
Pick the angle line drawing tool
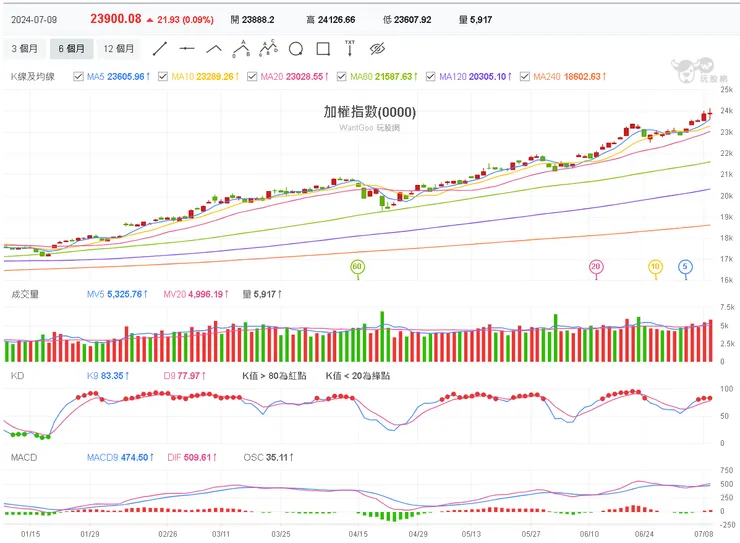[x=214, y=49]
